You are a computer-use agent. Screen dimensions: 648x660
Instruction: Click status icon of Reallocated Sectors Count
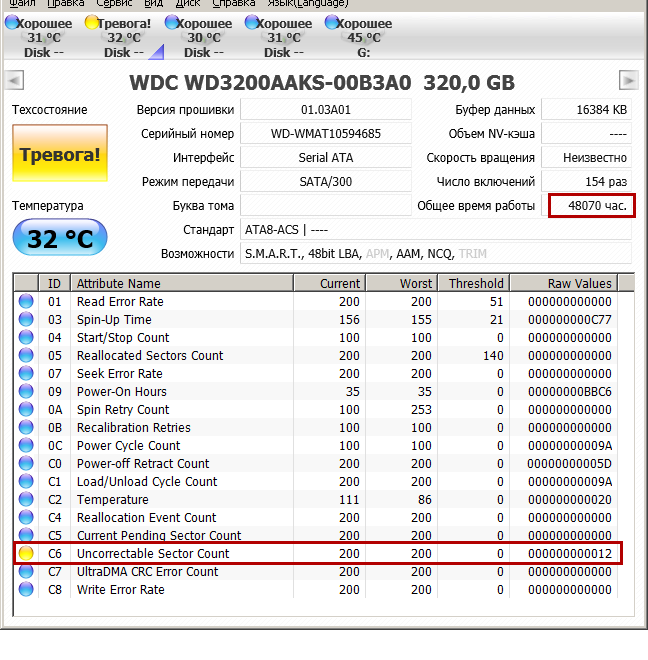pyautogui.click(x=26, y=356)
